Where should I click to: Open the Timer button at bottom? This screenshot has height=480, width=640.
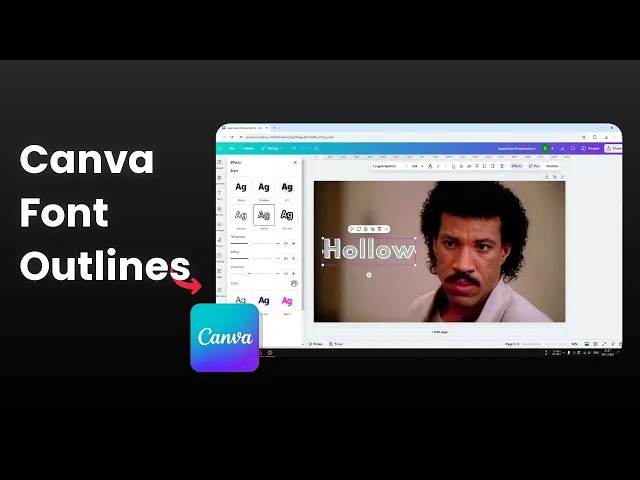(336, 344)
